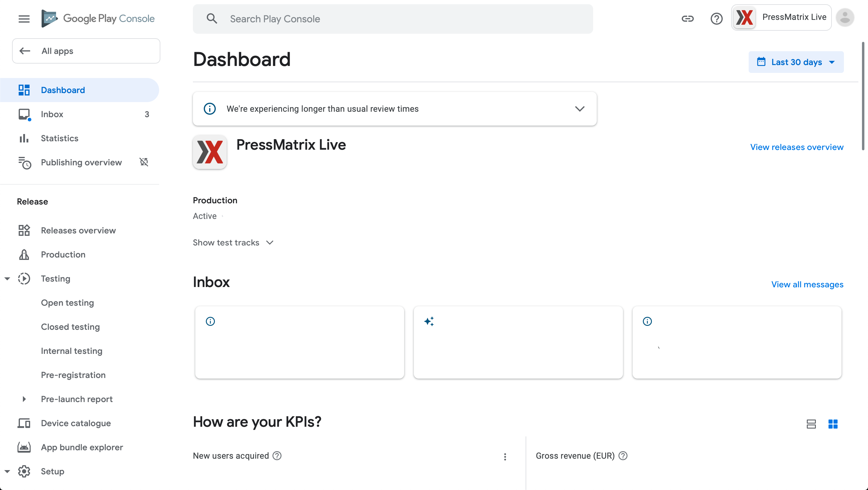Open Pre-launch report

pos(77,399)
